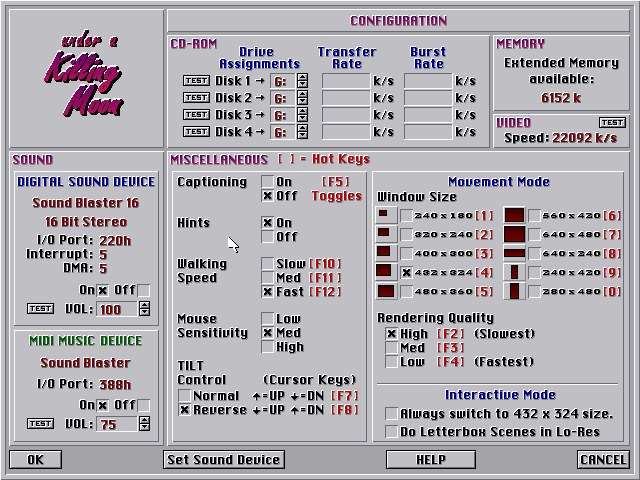Click the Sound Blaster 16 device name
640x480 pixels.
pos(86,203)
